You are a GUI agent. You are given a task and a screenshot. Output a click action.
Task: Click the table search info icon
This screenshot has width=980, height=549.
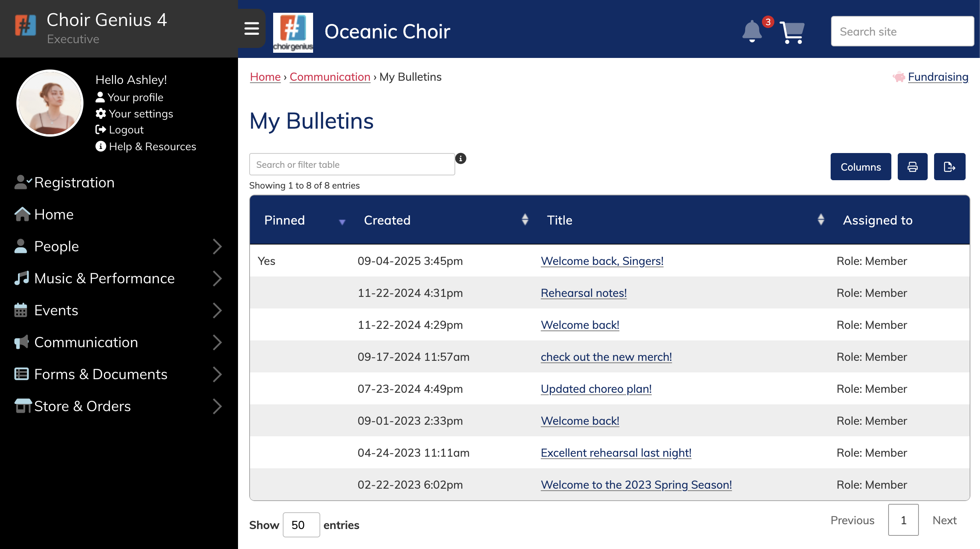pos(460,159)
